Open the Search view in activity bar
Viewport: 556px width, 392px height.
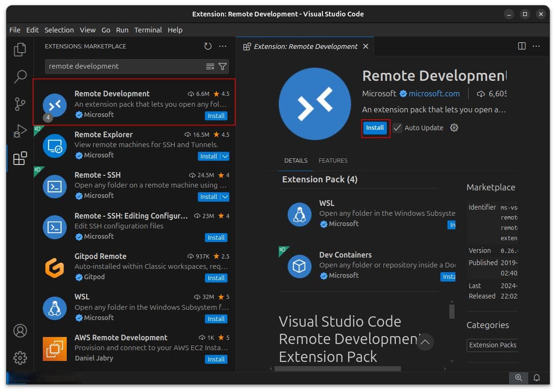pyautogui.click(x=20, y=76)
